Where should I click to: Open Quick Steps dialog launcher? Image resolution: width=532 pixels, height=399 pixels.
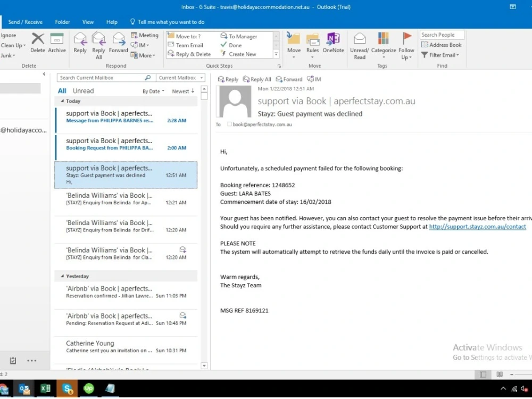[279, 66]
